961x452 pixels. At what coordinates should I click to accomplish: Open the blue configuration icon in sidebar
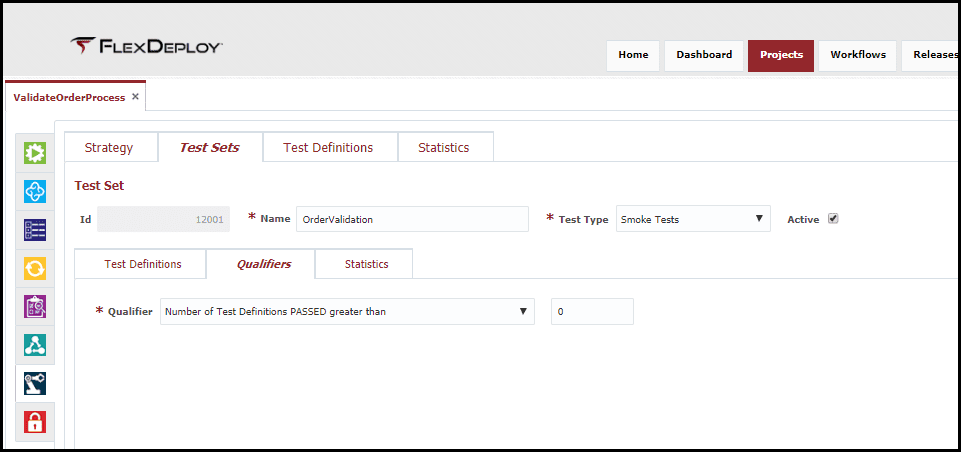pos(35,191)
